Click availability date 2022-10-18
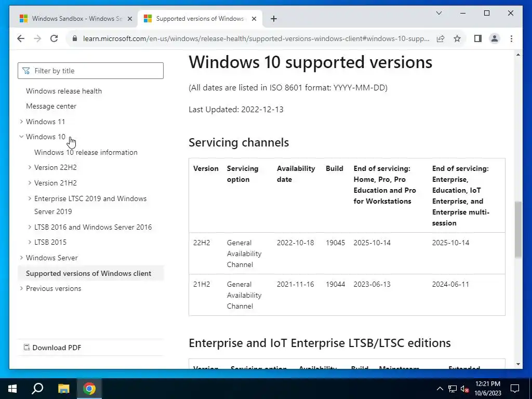This screenshot has width=532, height=399. pyautogui.click(x=295, y=243)
